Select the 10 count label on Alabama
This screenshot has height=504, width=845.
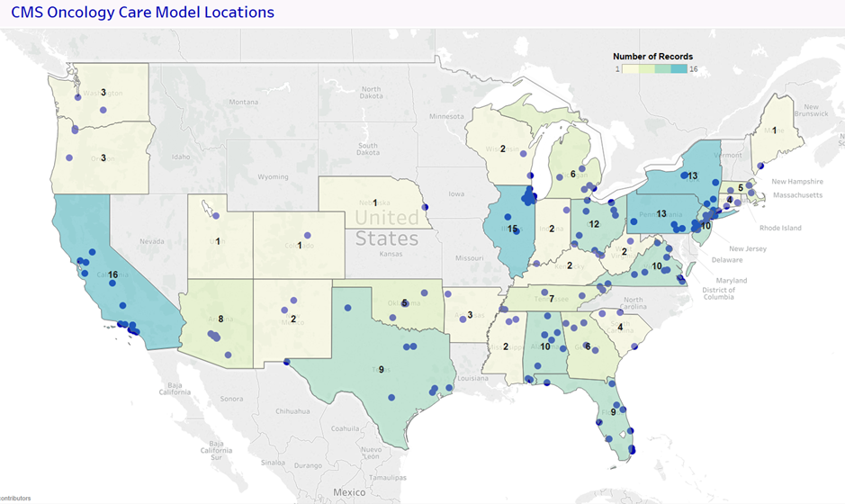click(x=545, y=346)
